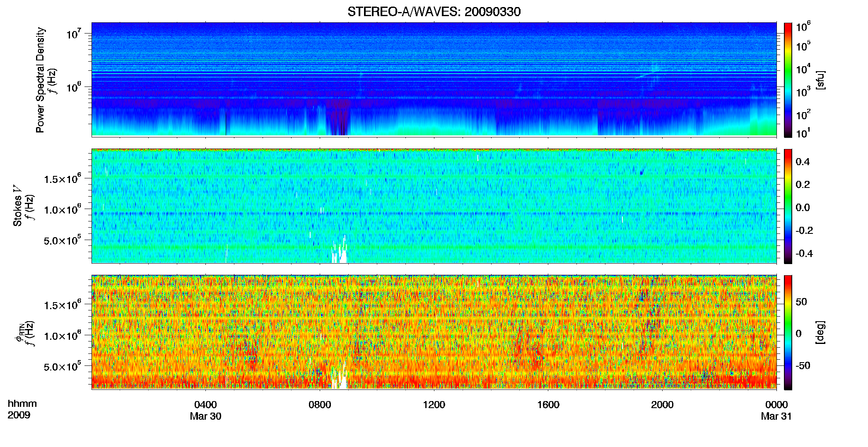868x447 pixels.
Task: Click the degrees color bar of φRTN
Action: point(788,332)
